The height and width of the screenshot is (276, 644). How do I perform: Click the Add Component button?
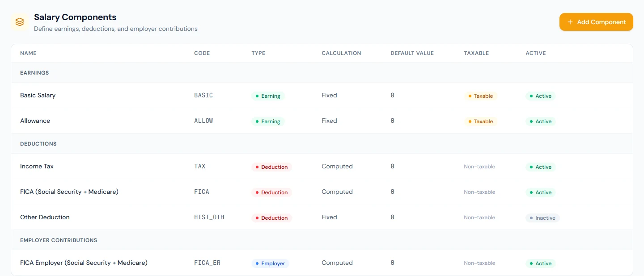point(596,22)
